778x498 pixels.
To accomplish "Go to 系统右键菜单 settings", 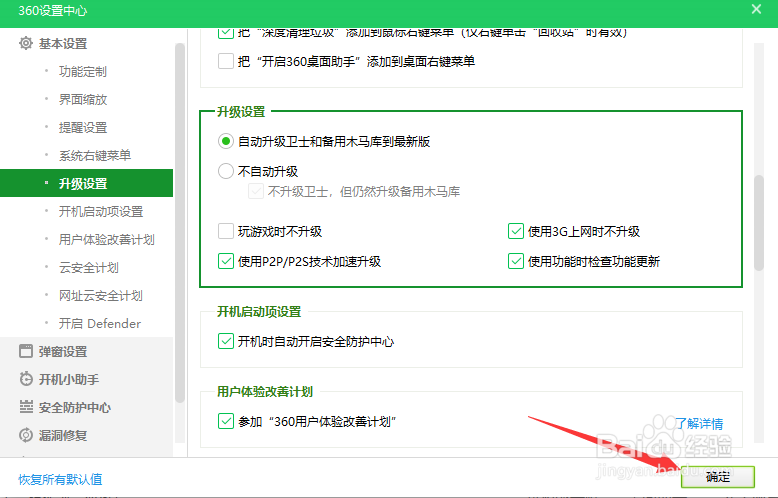I will [94, 155].
